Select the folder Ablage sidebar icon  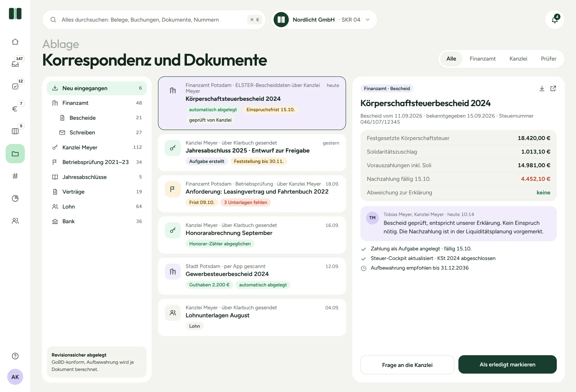[15, 154]
